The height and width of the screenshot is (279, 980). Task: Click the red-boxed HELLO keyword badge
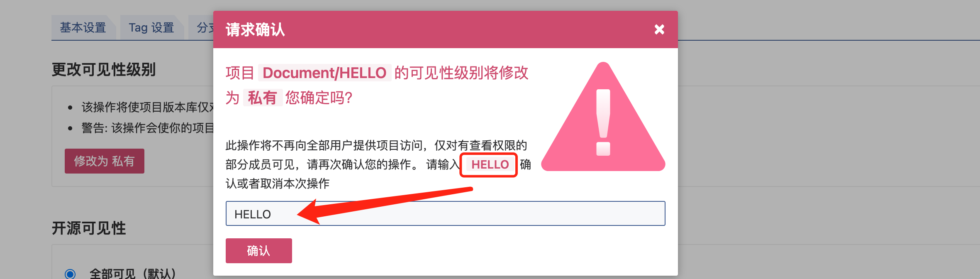point(490,164)
